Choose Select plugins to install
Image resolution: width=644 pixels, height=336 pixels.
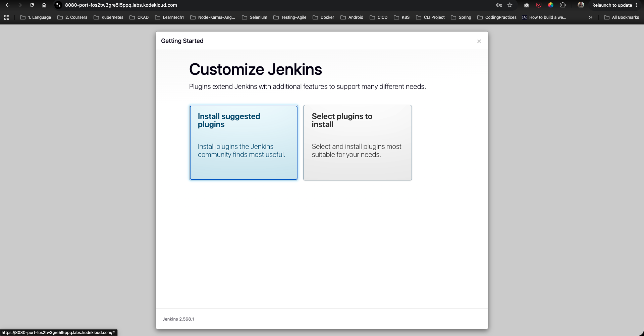coord(358,143)
